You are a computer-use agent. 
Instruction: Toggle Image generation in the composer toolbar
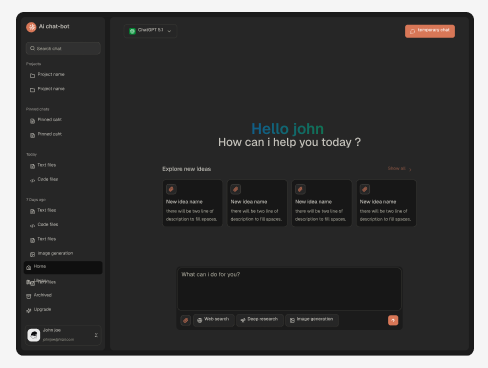[x=312, y=320]
